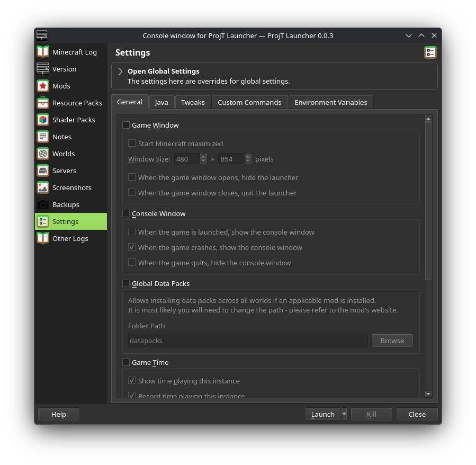Image resolution: width=476 pixels, height=465 pixels.
Task: Open the Launch button dropdown arrow
Action: click(344, 414)
